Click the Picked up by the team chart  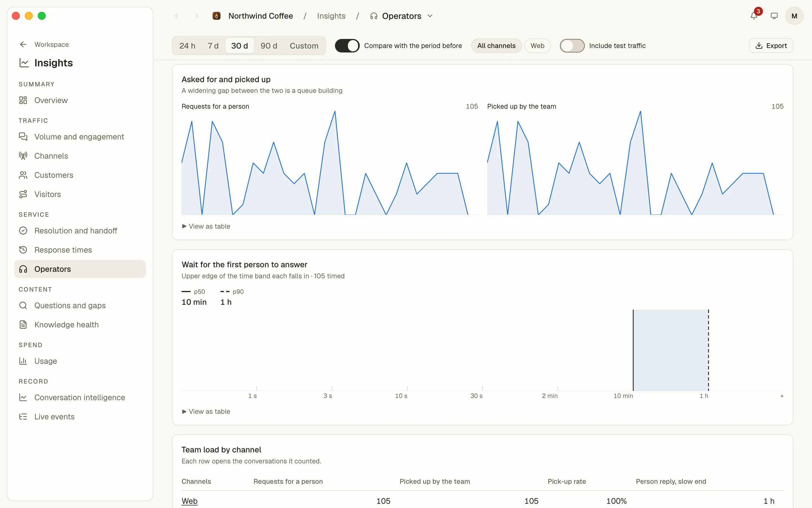click(x=635, y=163)
